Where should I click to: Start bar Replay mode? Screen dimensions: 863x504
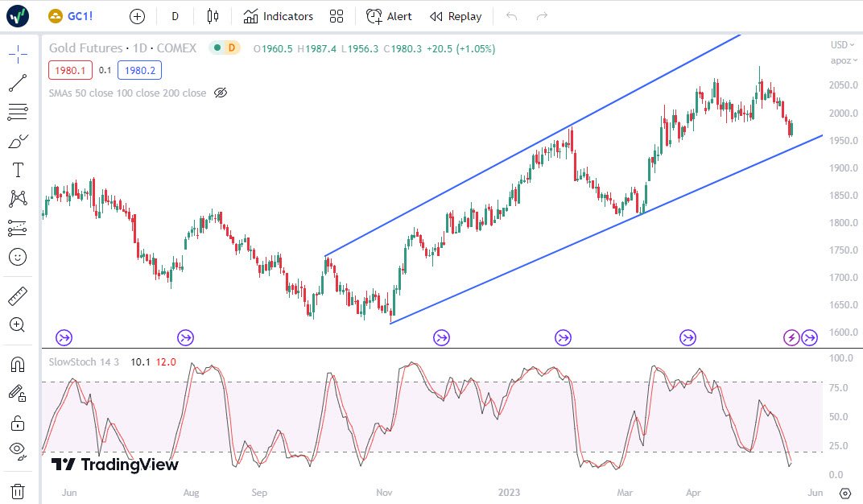point(456,16)
